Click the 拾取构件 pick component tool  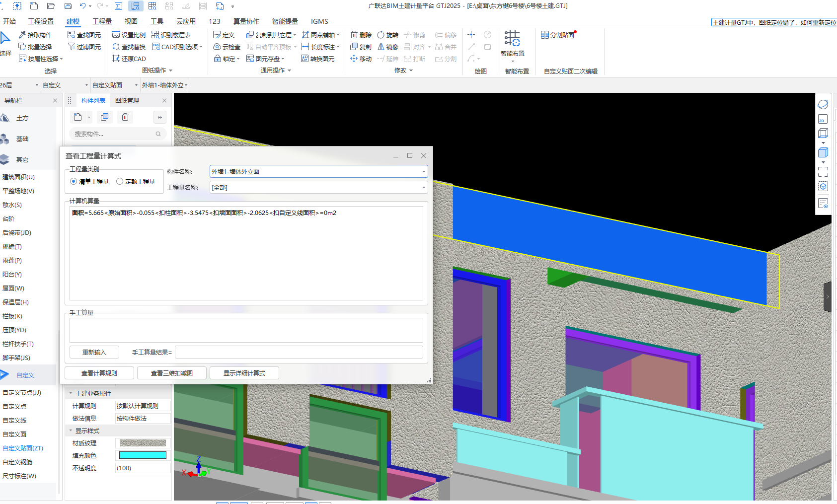[x=35, y=35]
